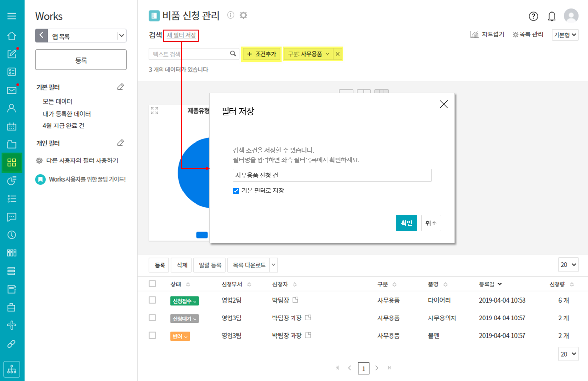Viewport: 588px width, 381px height.
Task: Open the mail icon in sidebar
Action: [12, 90]
